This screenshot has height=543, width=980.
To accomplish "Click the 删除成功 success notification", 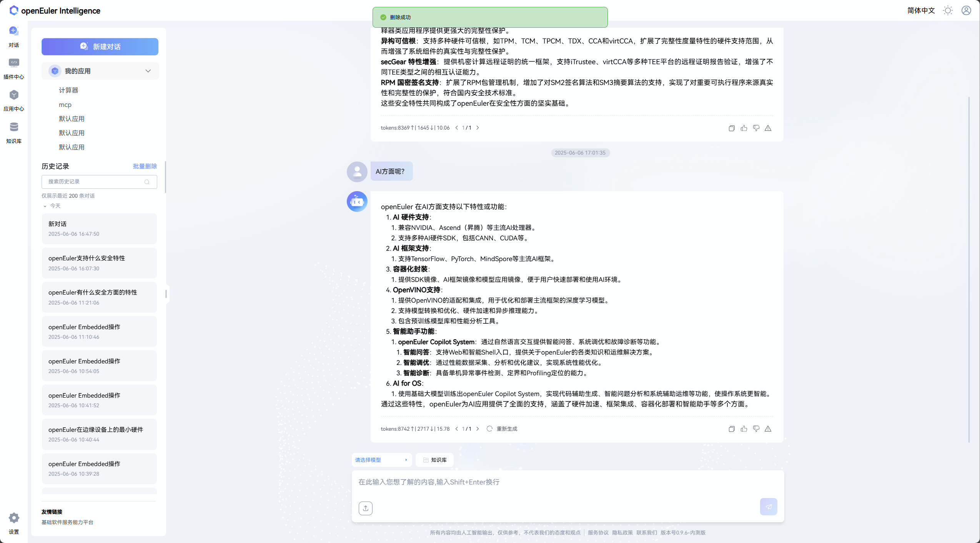I will (490, 17).
